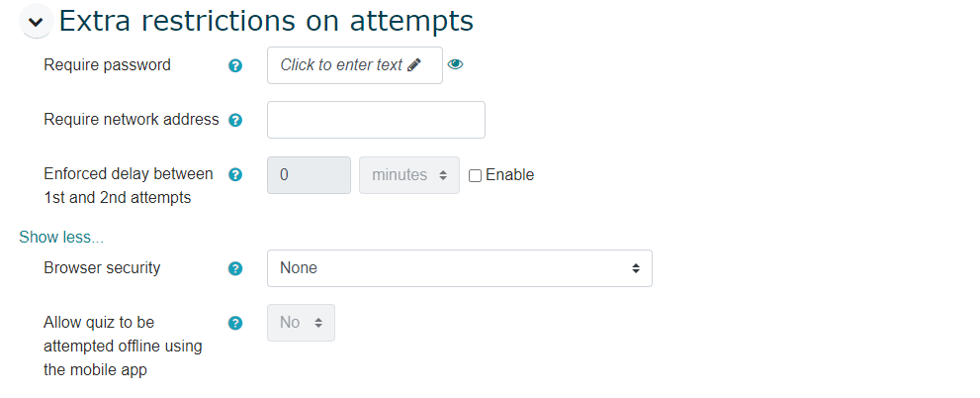The image size is (980, 398).
Task: Show help for offline mobile app attempts
Action: [235, 323]
